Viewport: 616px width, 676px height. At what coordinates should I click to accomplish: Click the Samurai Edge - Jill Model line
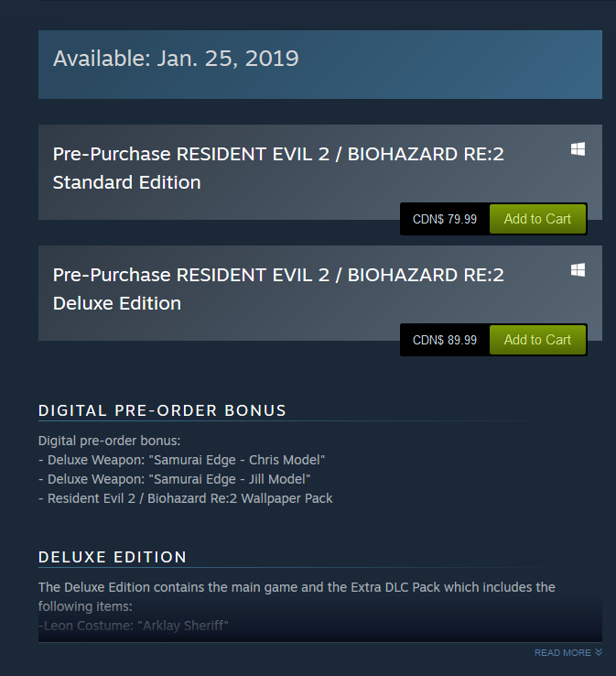(174, 479)
